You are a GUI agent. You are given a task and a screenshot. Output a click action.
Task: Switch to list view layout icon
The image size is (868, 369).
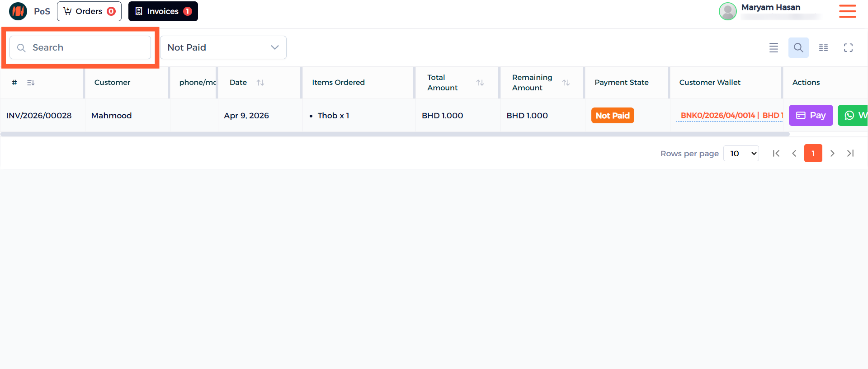click(x=774, y=47)
